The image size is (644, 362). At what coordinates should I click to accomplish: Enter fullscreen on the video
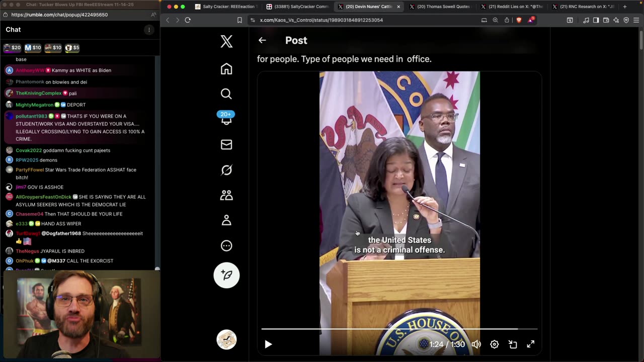(x=531, y=344)
